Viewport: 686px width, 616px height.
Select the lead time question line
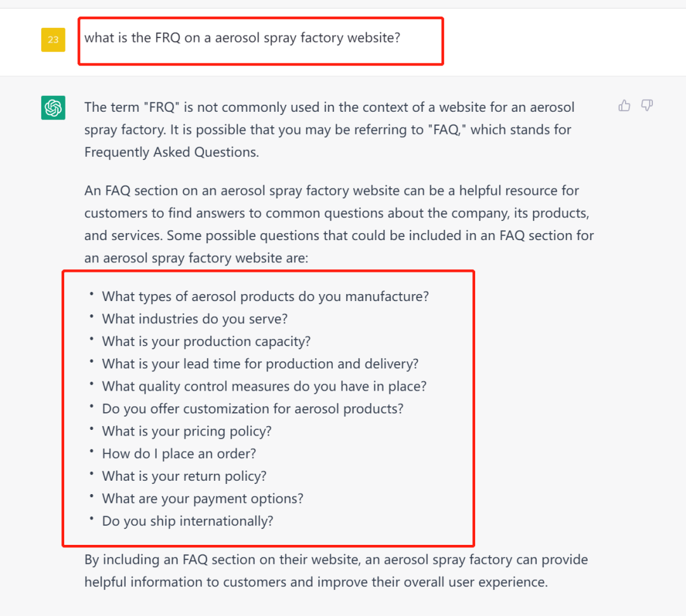pyautogui.click(x=260, y=364)
